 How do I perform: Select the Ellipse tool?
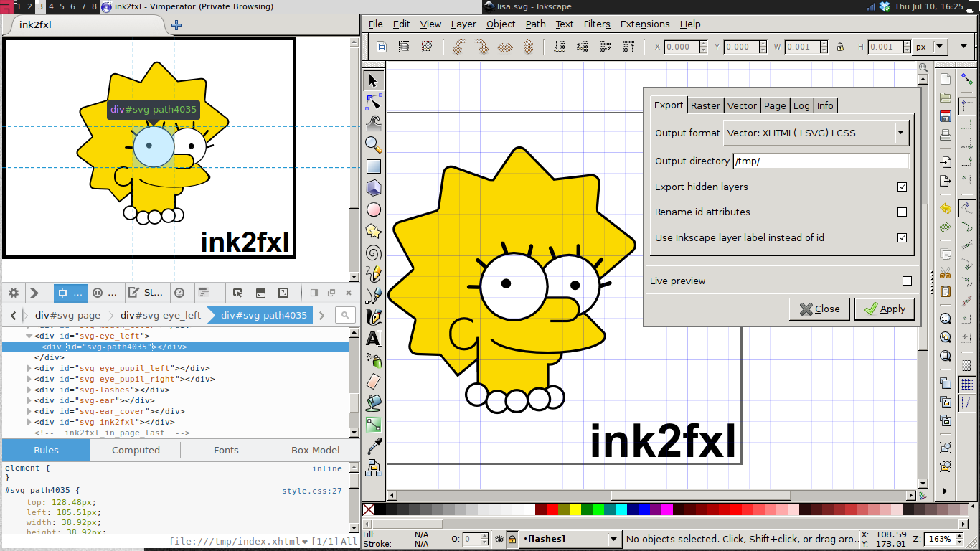(373, 209)
